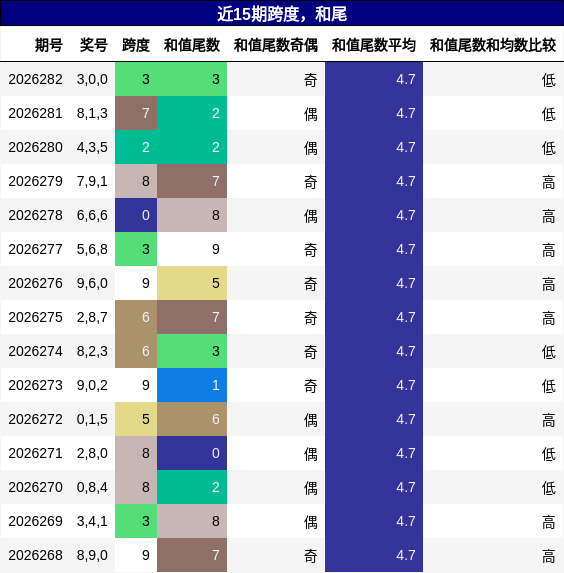Image resolution: width=564 pixels, height=573 pixels.
Task: Click issue number 2026274
Action: [35, 351]
